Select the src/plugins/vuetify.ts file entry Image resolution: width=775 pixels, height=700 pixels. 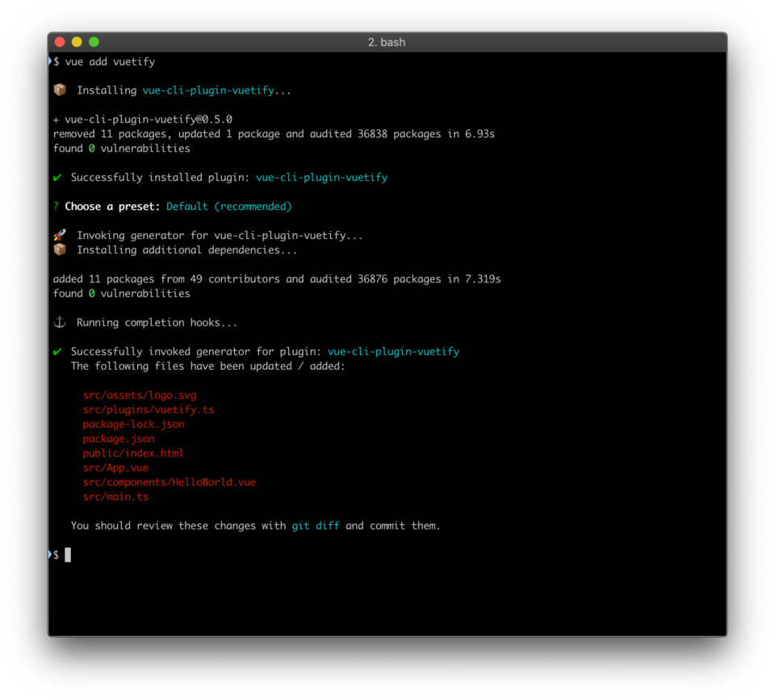148,409
